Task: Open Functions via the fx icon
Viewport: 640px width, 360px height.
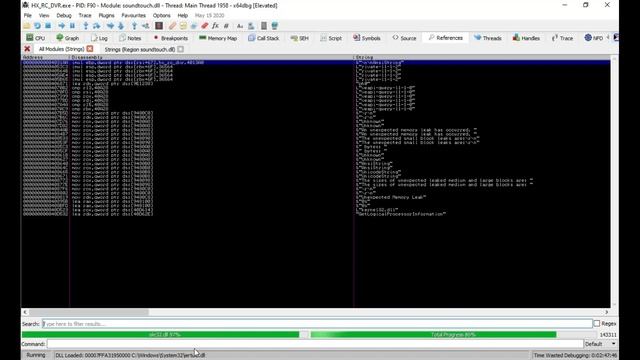Action: click(216, 26)
